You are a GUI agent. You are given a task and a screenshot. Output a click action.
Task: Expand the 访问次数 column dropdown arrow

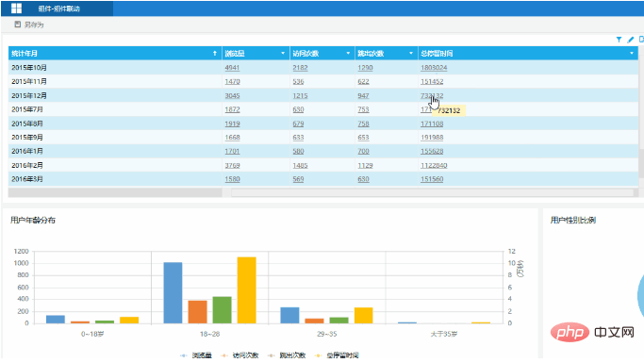[348, 54]
